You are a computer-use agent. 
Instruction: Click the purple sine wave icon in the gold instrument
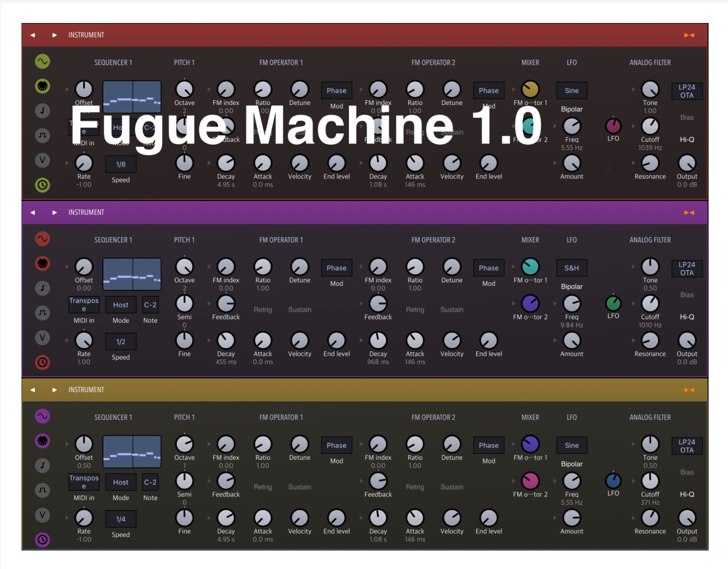(x=42, y=416)
